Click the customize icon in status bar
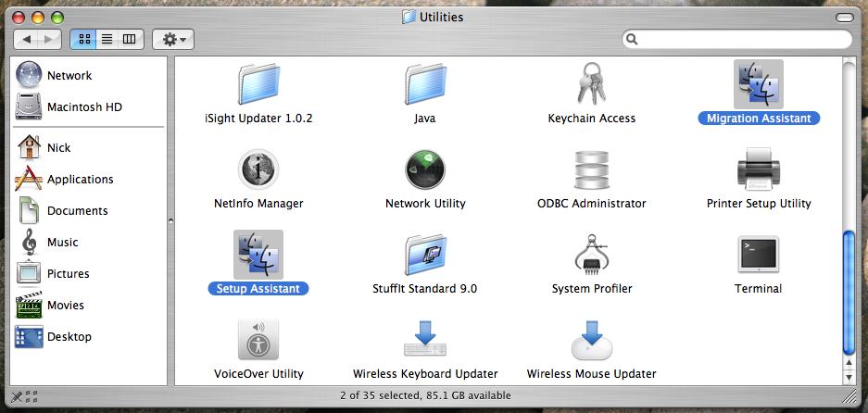 click(x=24, y=395)
